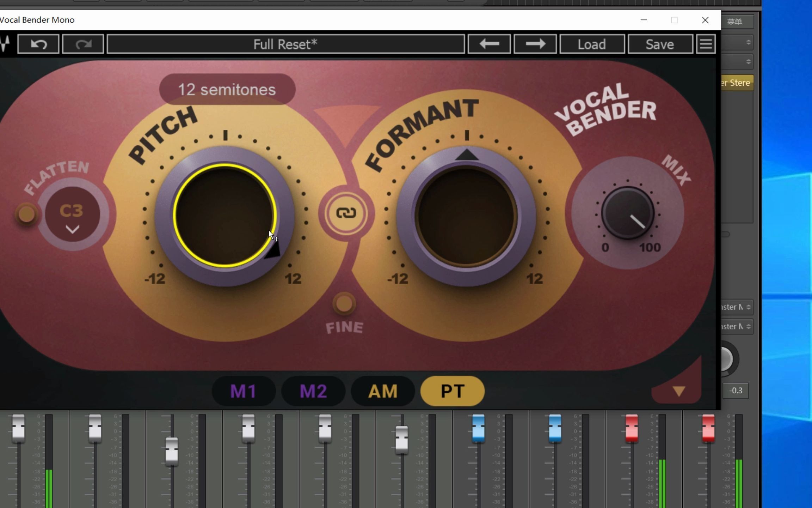Click the undo arrow button
The image size is (812, 508).
38,44
